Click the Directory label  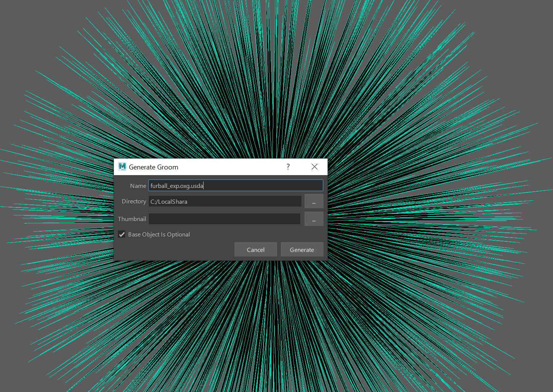(134, 201)
